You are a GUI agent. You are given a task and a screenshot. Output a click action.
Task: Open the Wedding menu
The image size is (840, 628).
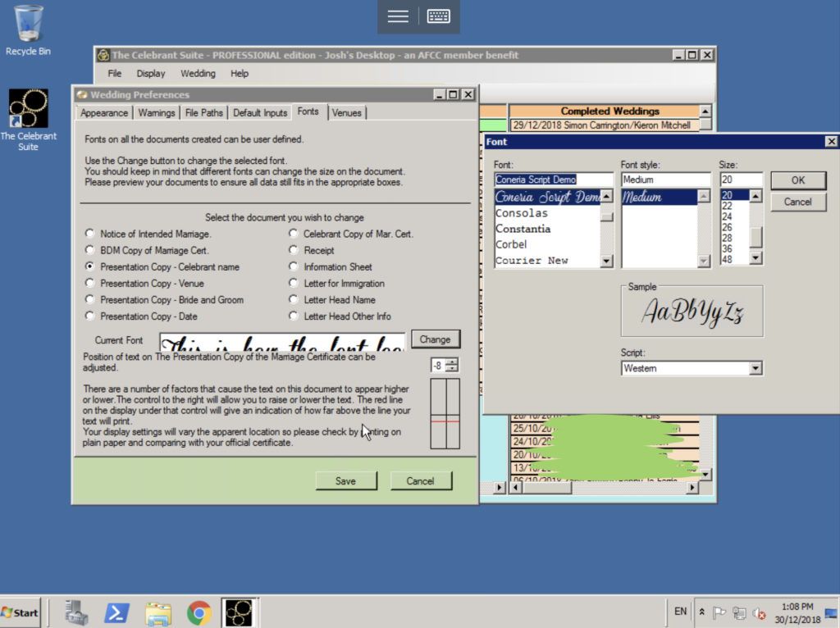pyautogui.click(x=198, y=73)
